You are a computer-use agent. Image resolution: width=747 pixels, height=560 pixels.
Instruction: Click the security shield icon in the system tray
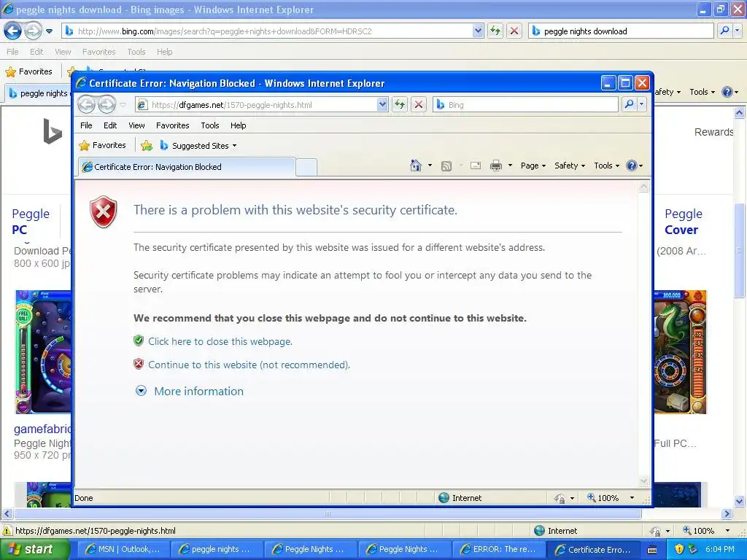[x=679, y=549]
